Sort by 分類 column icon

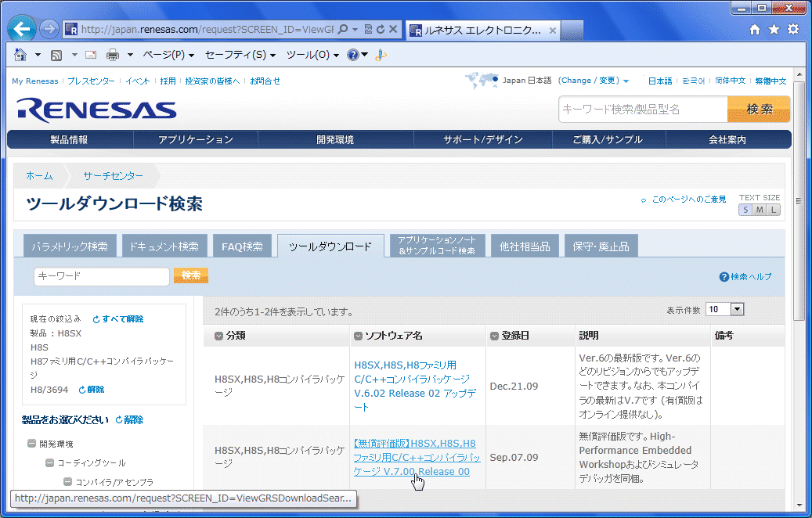click(218, 336)
